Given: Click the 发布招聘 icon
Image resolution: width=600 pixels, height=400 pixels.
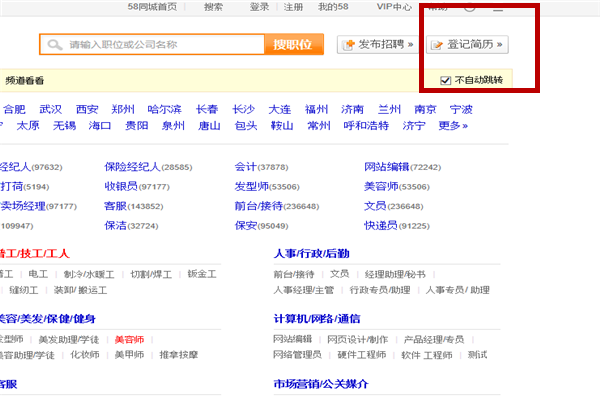Looking at the screenshot, I should point(348,45).
